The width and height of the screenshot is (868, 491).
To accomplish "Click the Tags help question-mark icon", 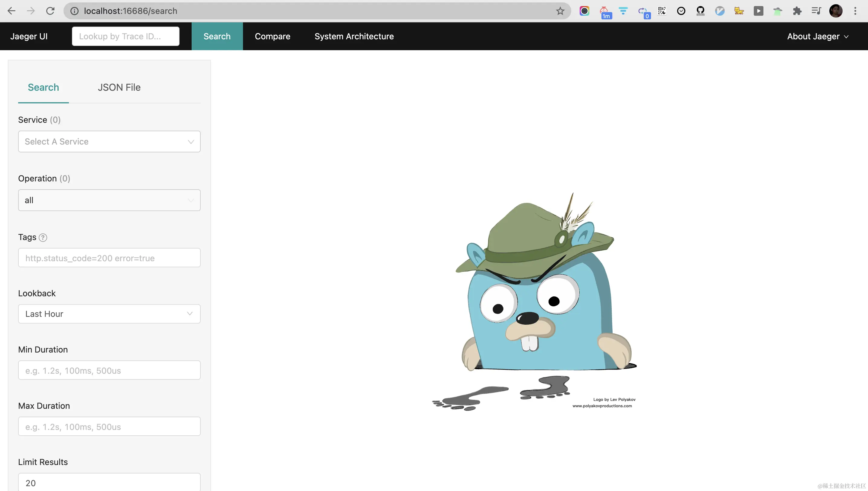I will click(43, 237).
